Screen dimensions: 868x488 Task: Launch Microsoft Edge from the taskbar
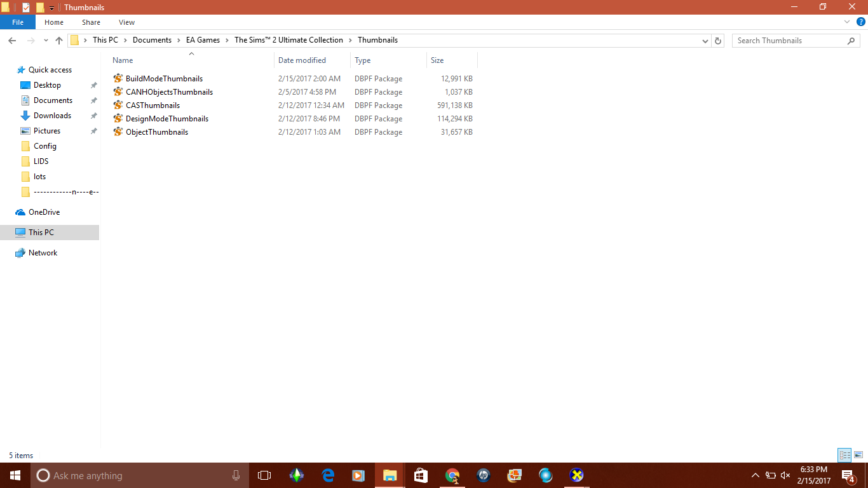click(328, 475)
